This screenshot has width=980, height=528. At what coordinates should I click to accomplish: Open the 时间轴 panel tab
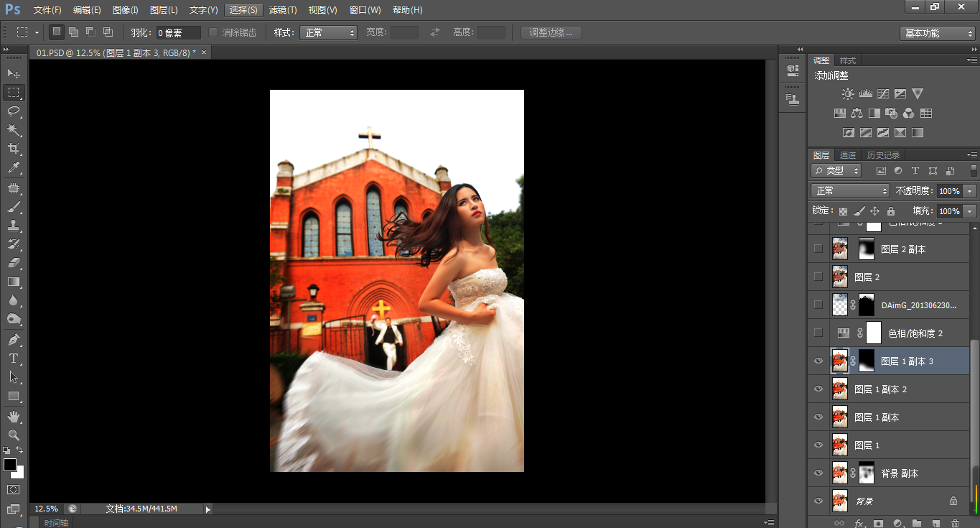55,523
